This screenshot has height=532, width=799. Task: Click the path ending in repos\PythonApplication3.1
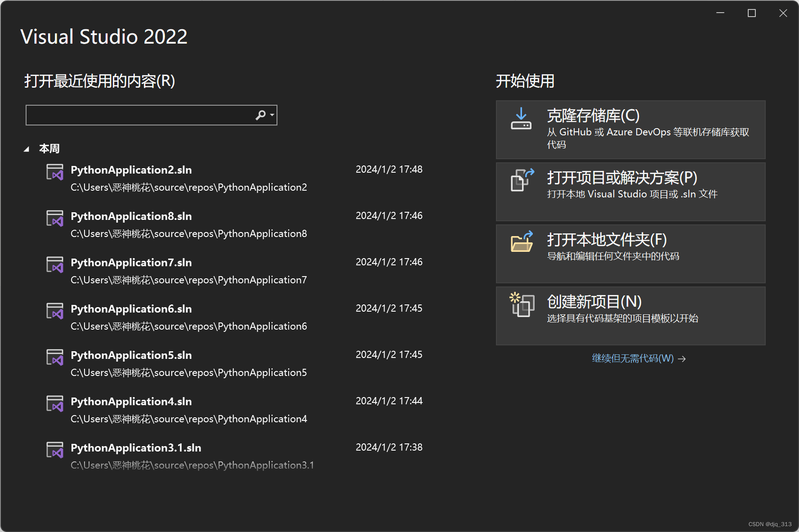coord(192,465)
